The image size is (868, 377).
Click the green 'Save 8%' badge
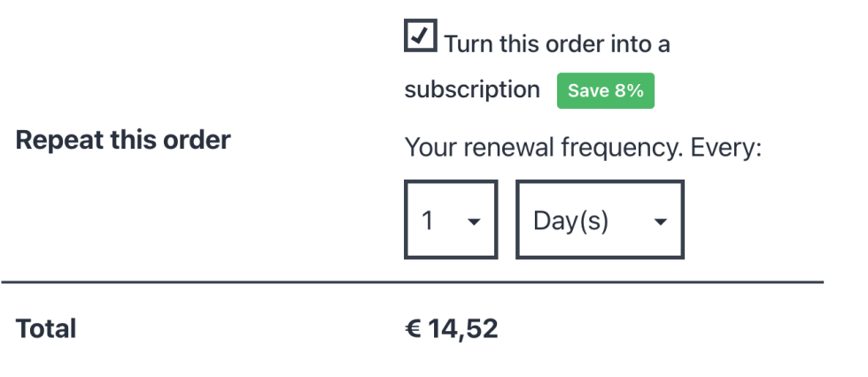pyautogui.click(x=605, y=91)
